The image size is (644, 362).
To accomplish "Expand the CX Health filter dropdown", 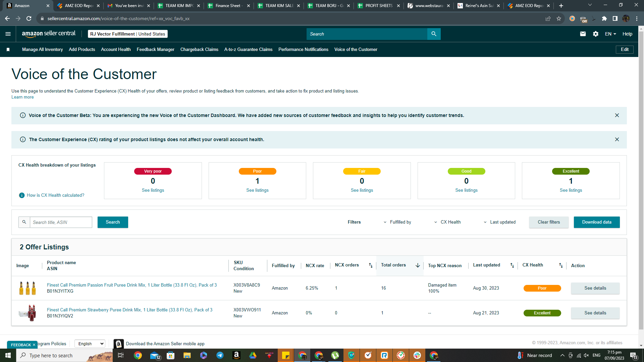I will (x=447, y=222).
